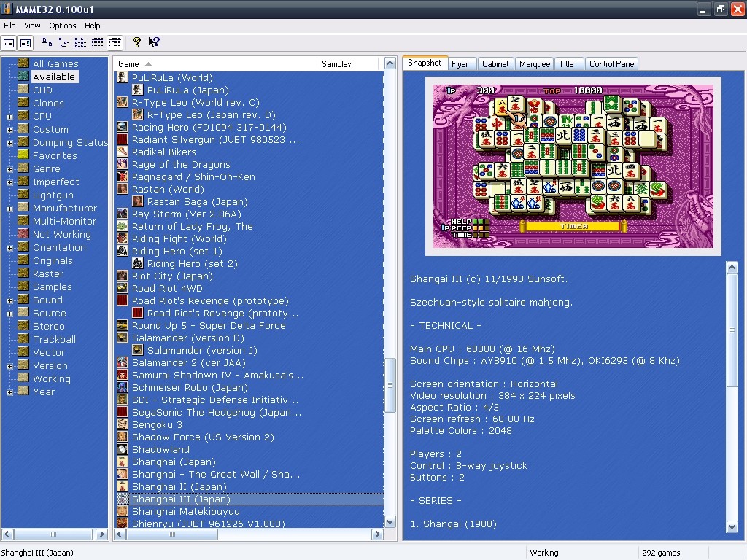This screenshot has width=747, height=560.
Task: Activate context help pointer icon
Action: point(153,43)
